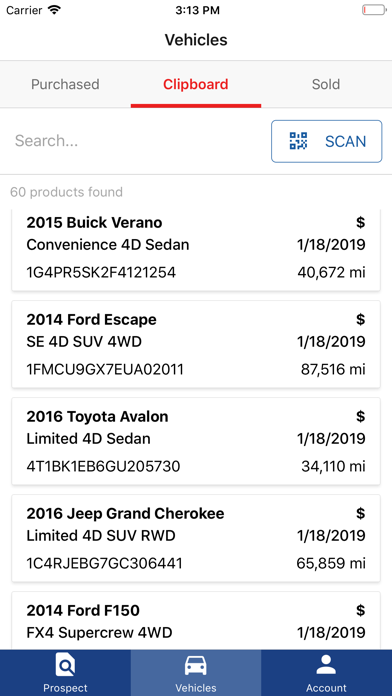Tap dollar sign on Buick Verano card
The width and height of the screenshot is (392, 696).
coord(360,222)
